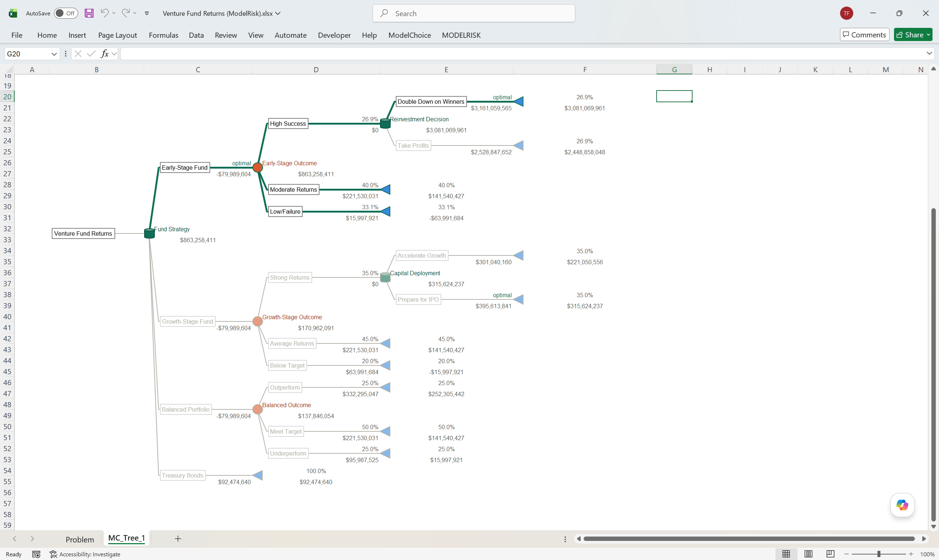Open the Copilot floating icon
Image resolution: width=939 pixels, height=560 pixels.
click(902, 505)
